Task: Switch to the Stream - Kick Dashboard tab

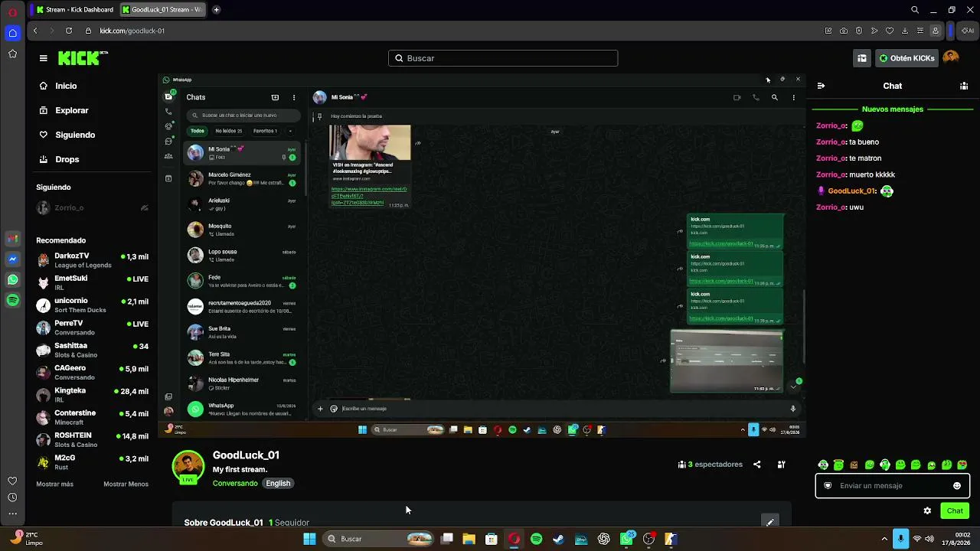Action: [74, 10]
